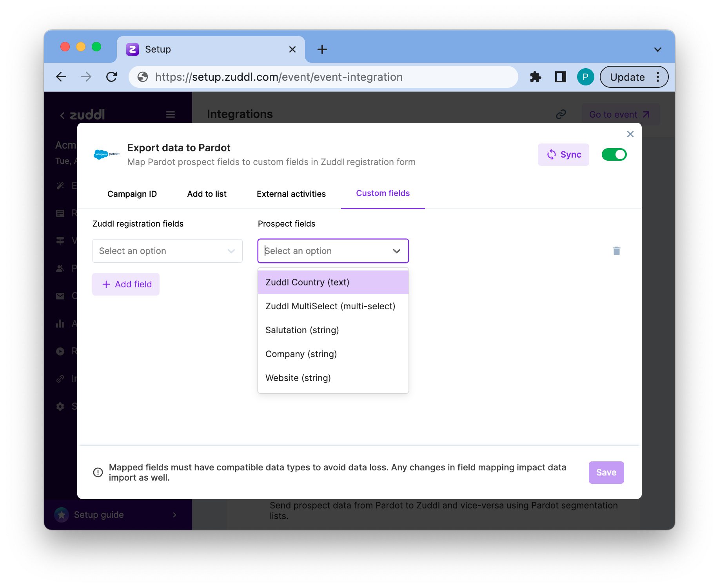
Task: Click the Sync button
Action: (x=563, y=154)
